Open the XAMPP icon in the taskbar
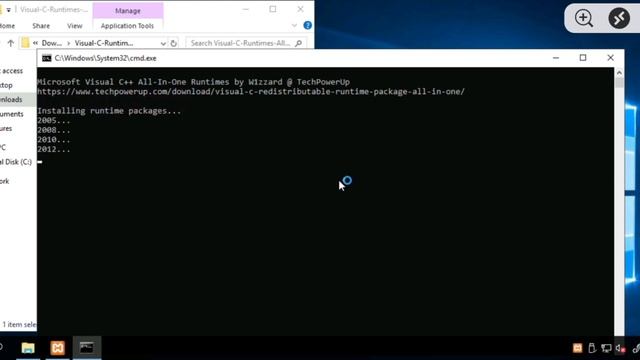The image size is (640, 360). coord(58,348)
